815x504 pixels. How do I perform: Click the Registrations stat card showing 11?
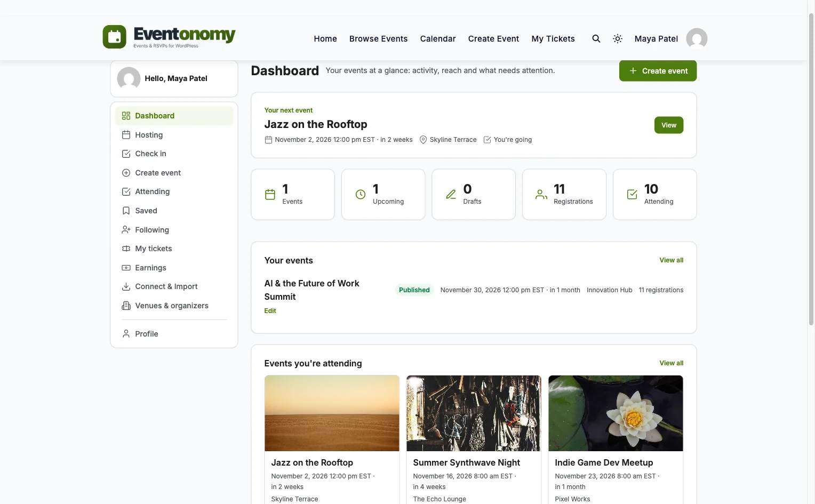click(x=564, y=194)
